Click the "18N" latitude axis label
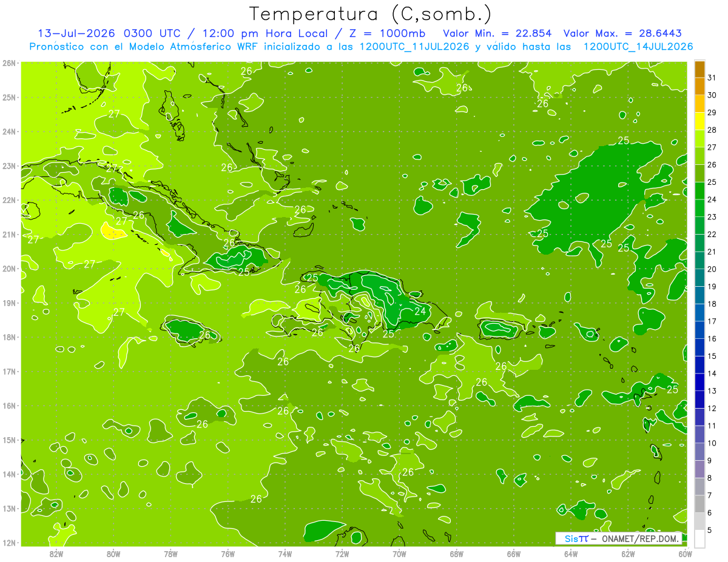 coord(9,337)
